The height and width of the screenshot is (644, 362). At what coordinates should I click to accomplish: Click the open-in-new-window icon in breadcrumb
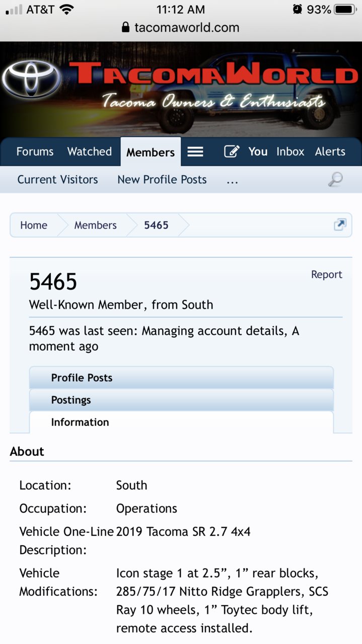point(340,225)
